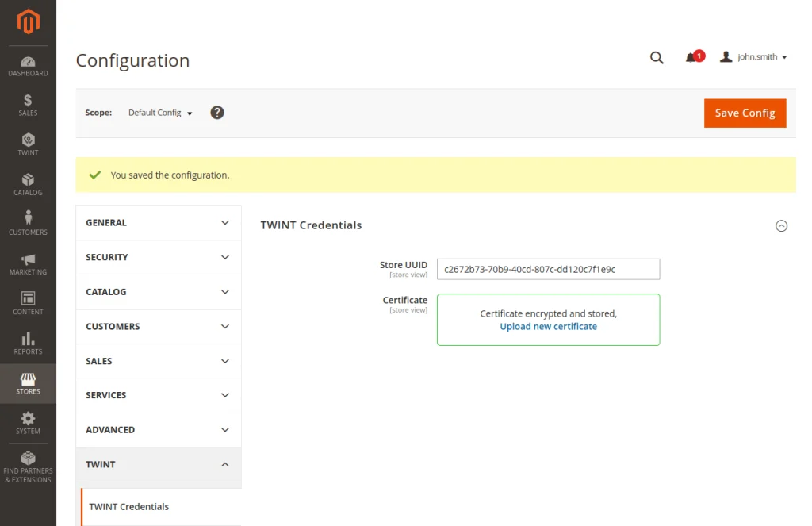Expand the SECURITY configuration section
Image resolution: width=812 pixels, height=526 pixels.
coord(159,258)
